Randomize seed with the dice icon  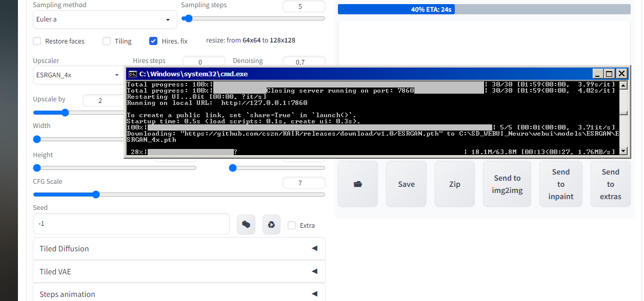246,224
